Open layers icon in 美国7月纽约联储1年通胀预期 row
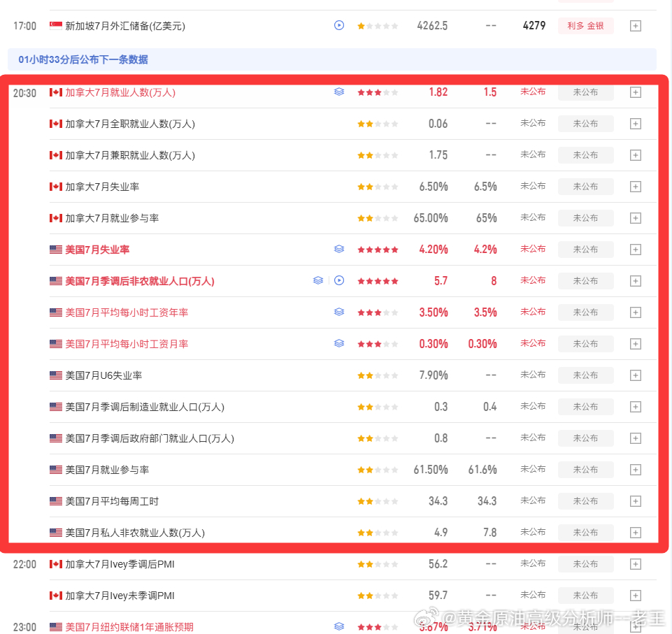672x634 pixels. [339, 626]
